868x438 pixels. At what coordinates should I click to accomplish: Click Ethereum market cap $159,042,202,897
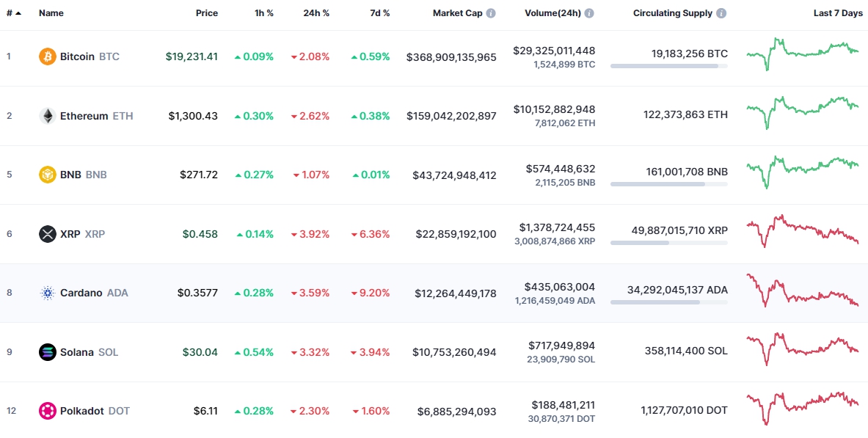coord(451,116)
